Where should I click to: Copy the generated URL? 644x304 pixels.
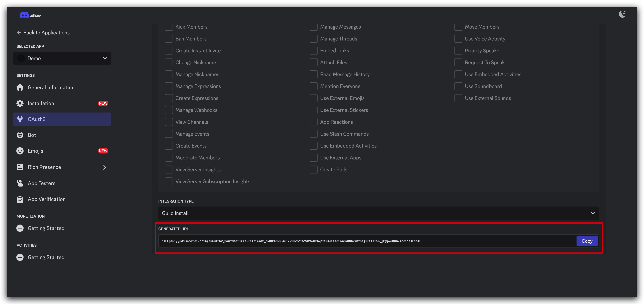(587, 241)
